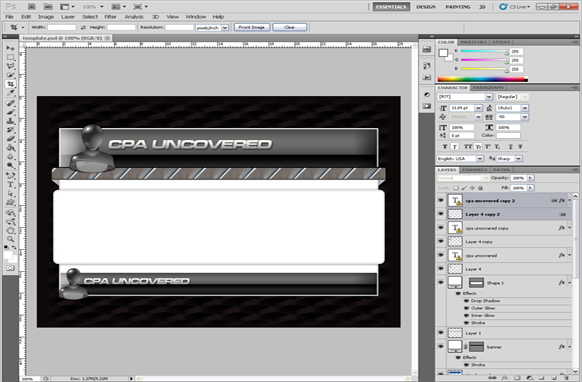Swap width and height values icon
Image resolution: width=582 pixels, height=382 pixels.
click(x=83, y=27)
